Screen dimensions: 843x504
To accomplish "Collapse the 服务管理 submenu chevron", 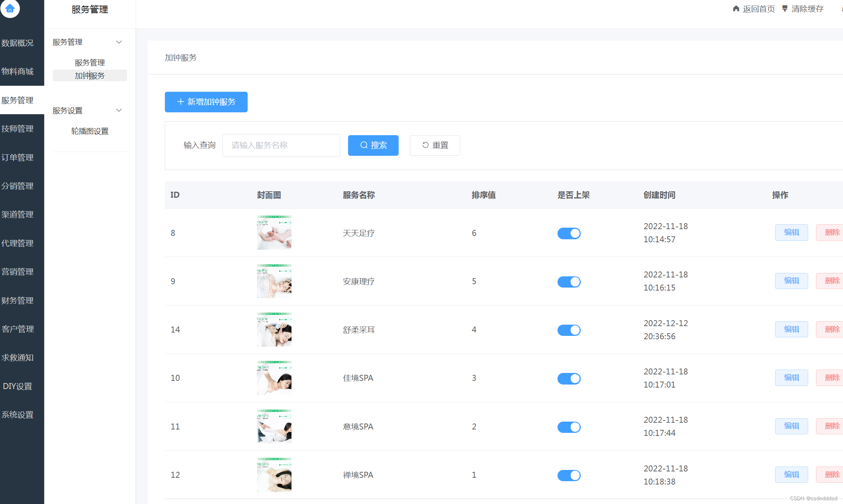I will tap(119, 42).
